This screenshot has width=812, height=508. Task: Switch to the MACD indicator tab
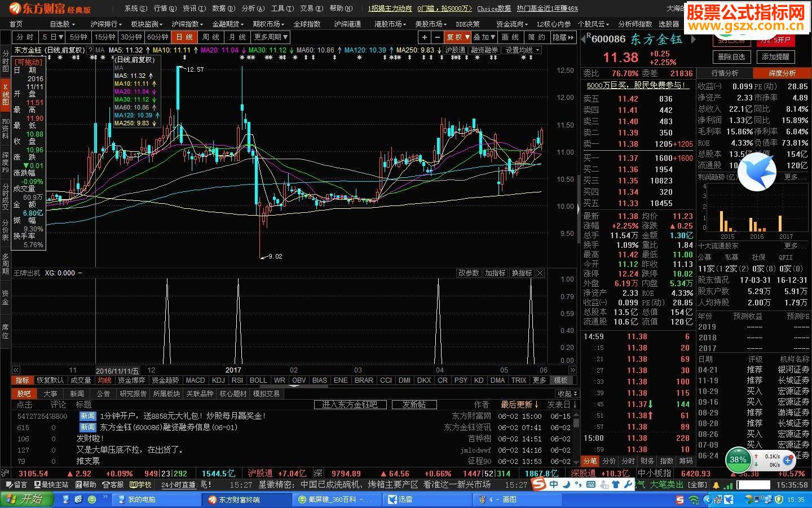pos(195,380)
